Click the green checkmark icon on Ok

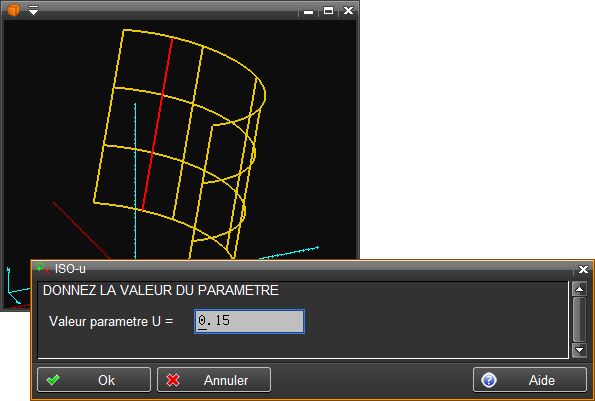pos(53,380)
